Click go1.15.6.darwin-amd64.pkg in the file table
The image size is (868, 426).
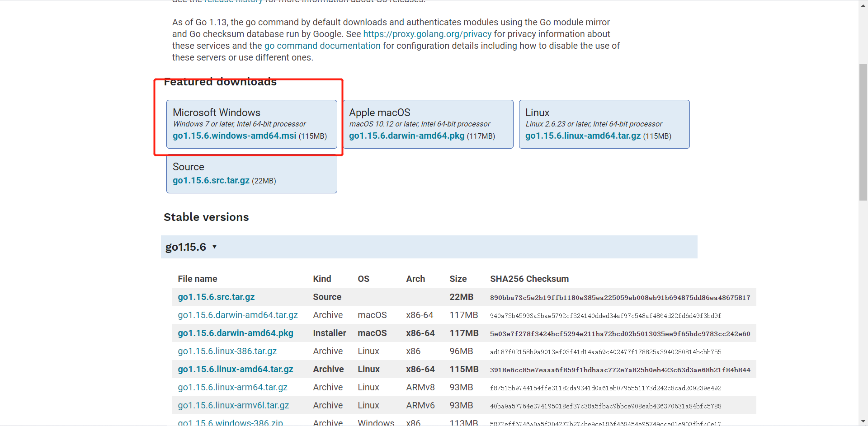coord(236,333)
